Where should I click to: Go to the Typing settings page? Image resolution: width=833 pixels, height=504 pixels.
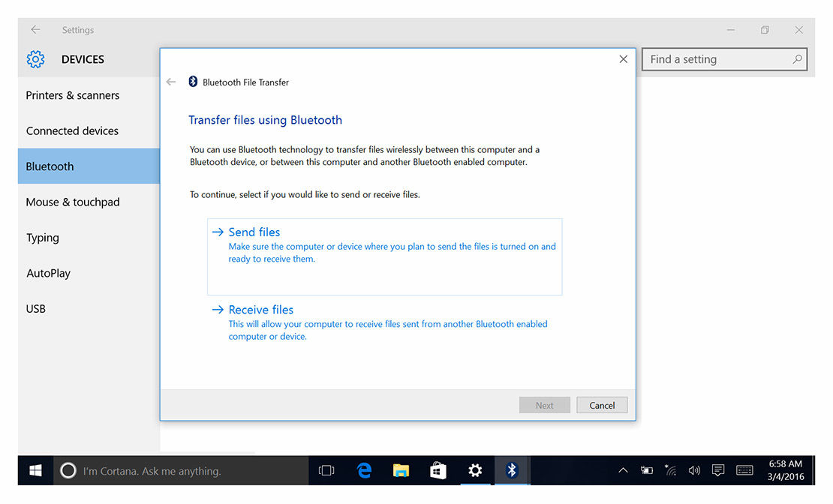89,238
